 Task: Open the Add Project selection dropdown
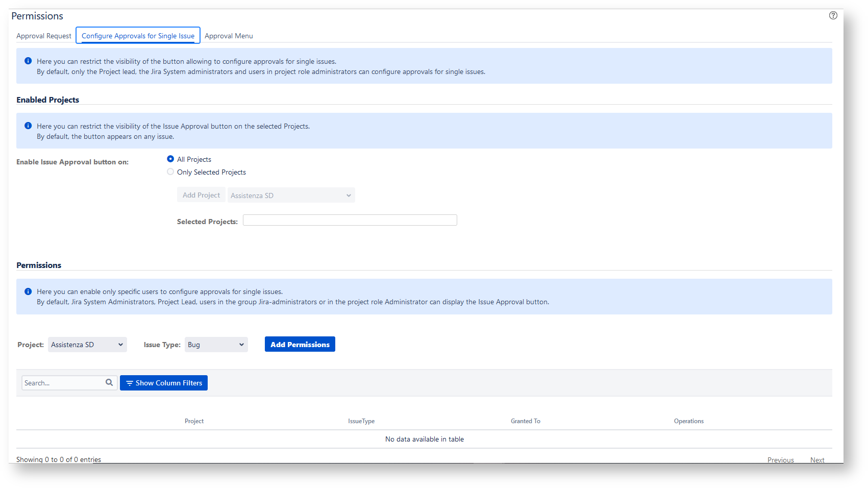tap(291, 195)
